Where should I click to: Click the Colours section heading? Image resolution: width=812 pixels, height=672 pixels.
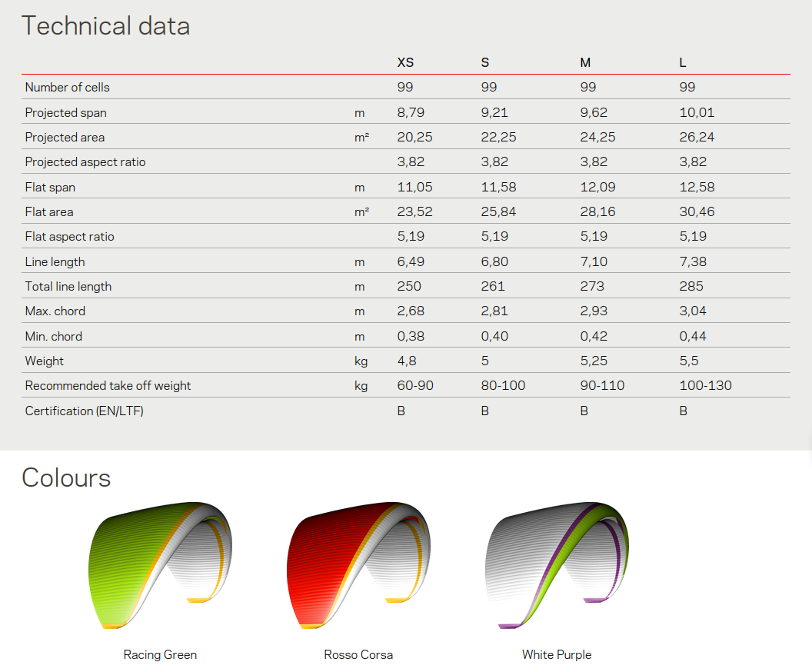point(66,477)
